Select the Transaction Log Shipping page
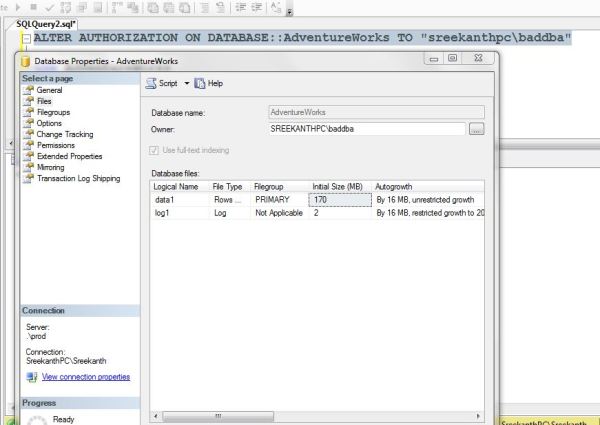This screenshot has height=425, width=600. point(79,178)
